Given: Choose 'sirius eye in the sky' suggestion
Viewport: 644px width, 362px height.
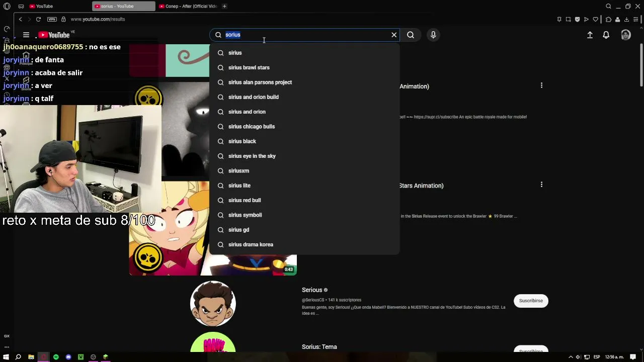Looking at the screenshot, I should [304, 156].
